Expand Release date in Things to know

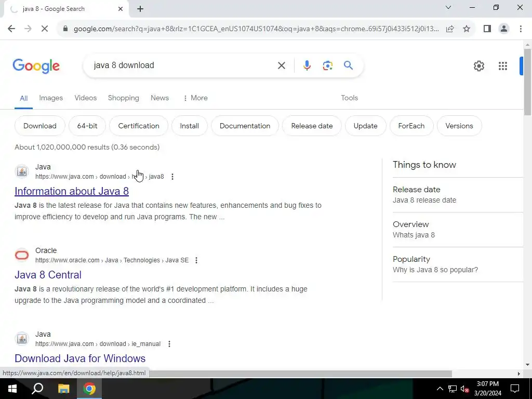tap(458, 195)
